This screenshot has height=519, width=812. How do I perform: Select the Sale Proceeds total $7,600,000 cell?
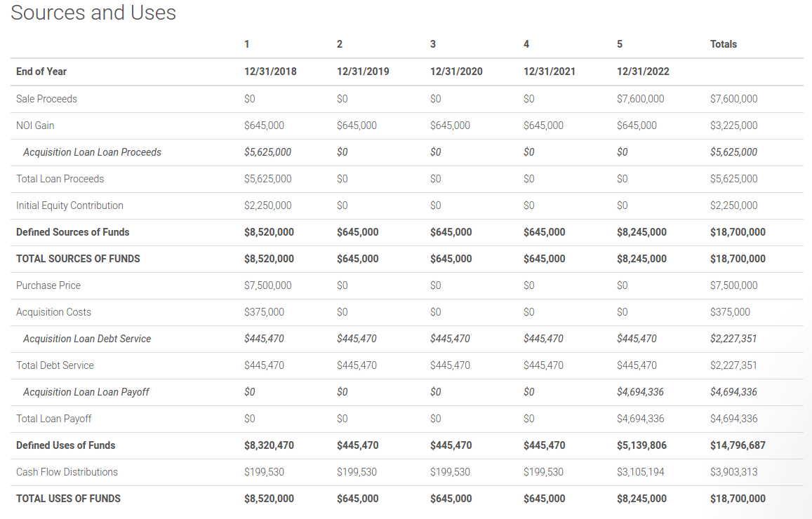733,99
